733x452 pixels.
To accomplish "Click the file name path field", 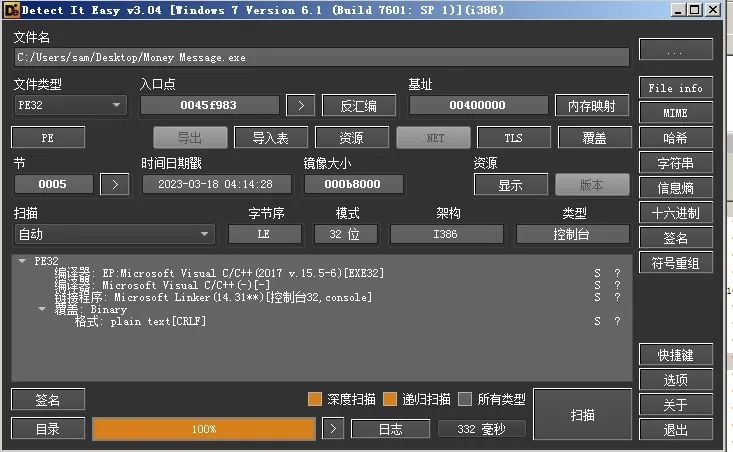I will click(321, 58).
